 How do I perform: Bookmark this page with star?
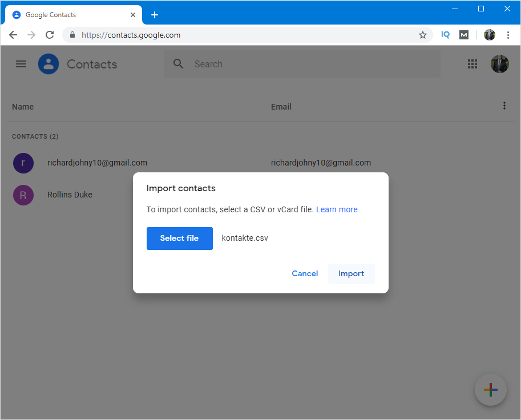(422, 35)
